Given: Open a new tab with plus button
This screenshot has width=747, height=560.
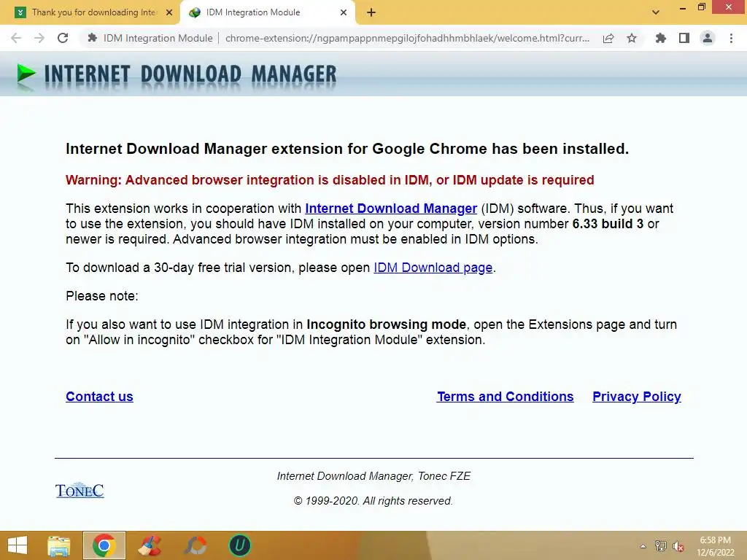Looking at the screenshot, I should (x=371, y=12).
